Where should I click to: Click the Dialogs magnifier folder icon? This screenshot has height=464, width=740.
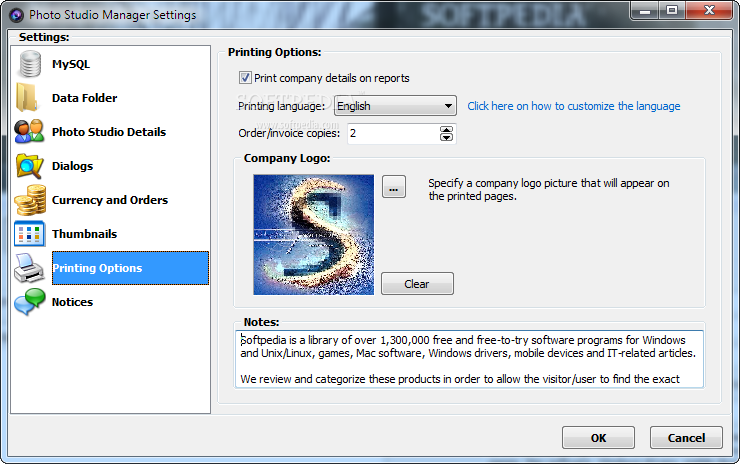pyautogui.click(x=29, y=166)
